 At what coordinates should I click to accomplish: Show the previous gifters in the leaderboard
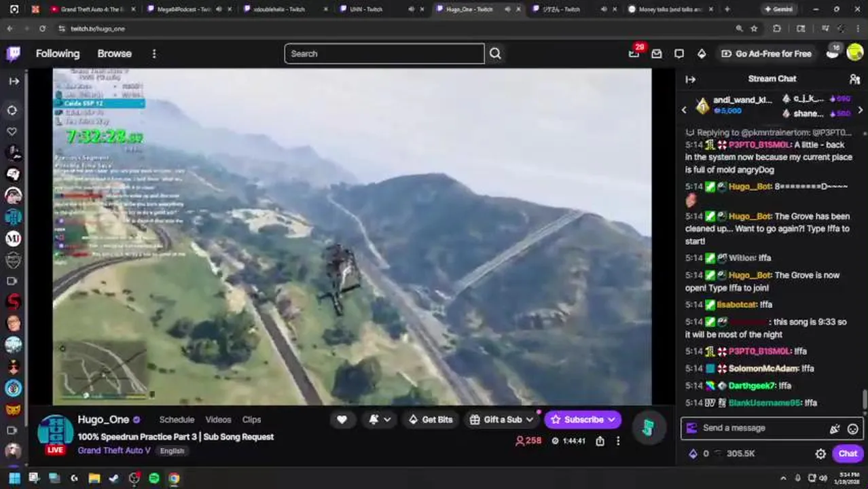coord(685,110)
